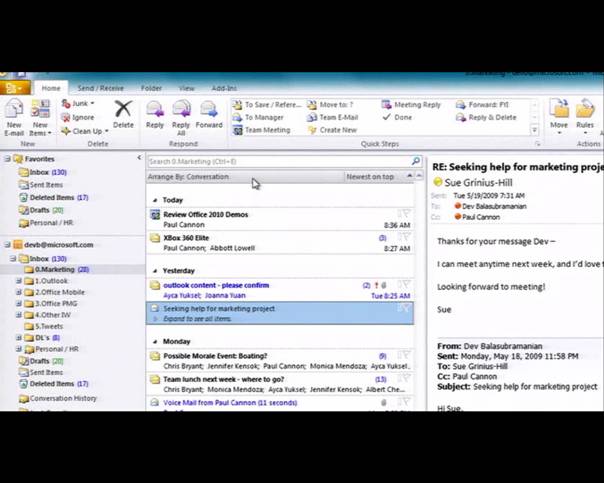Image resolution: width=604 pixels, height=483 pixels.
Task: Run the Meeting Reply quick step
Action: pos(411,104)
